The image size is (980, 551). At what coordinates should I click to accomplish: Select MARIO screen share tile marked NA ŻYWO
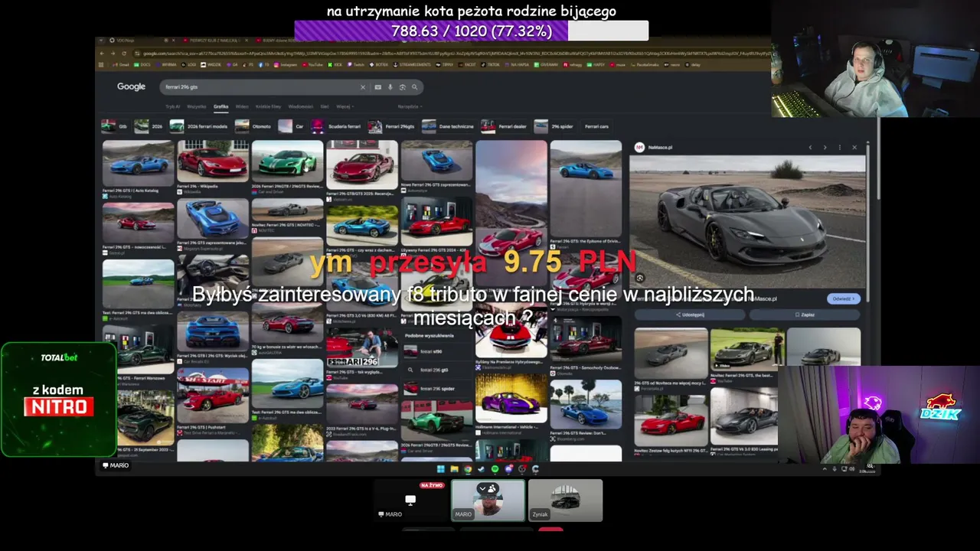coord(410,500)
